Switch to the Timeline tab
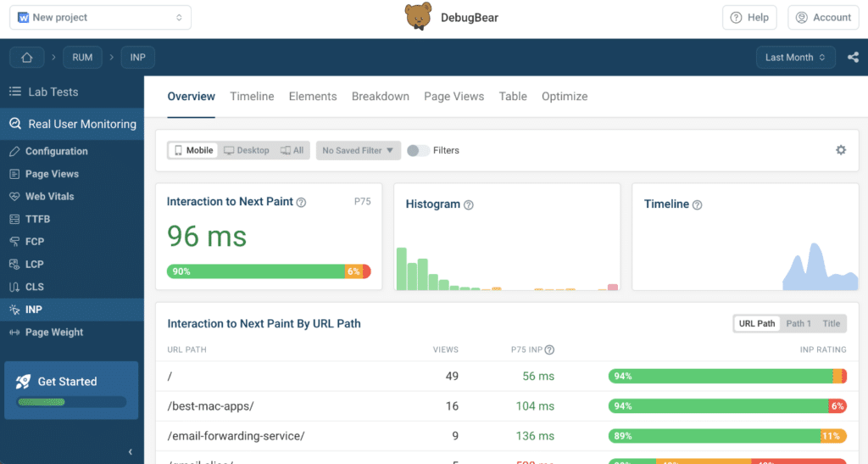The width and height of the screenshot is (868, 464). 252,97
